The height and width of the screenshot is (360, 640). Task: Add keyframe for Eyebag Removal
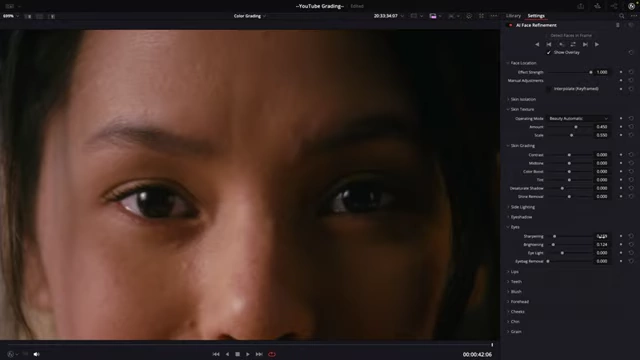[621, 261]
